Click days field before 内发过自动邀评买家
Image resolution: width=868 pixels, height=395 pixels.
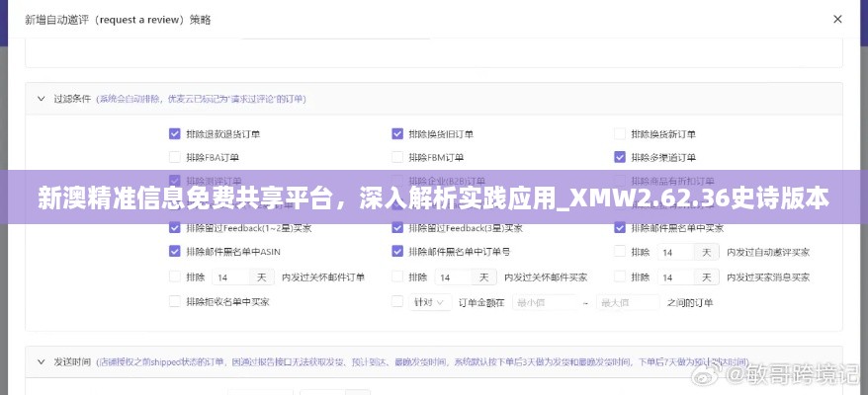[678, 253]
